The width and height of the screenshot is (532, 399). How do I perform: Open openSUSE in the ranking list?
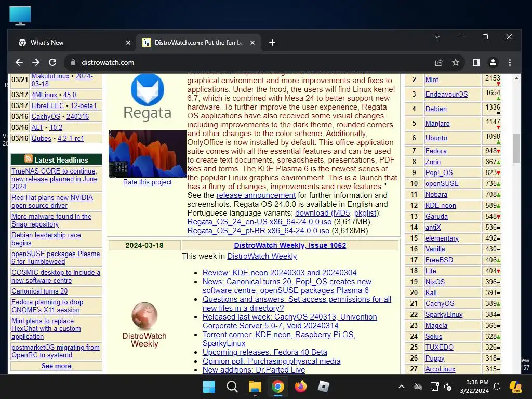coord(442,184)
